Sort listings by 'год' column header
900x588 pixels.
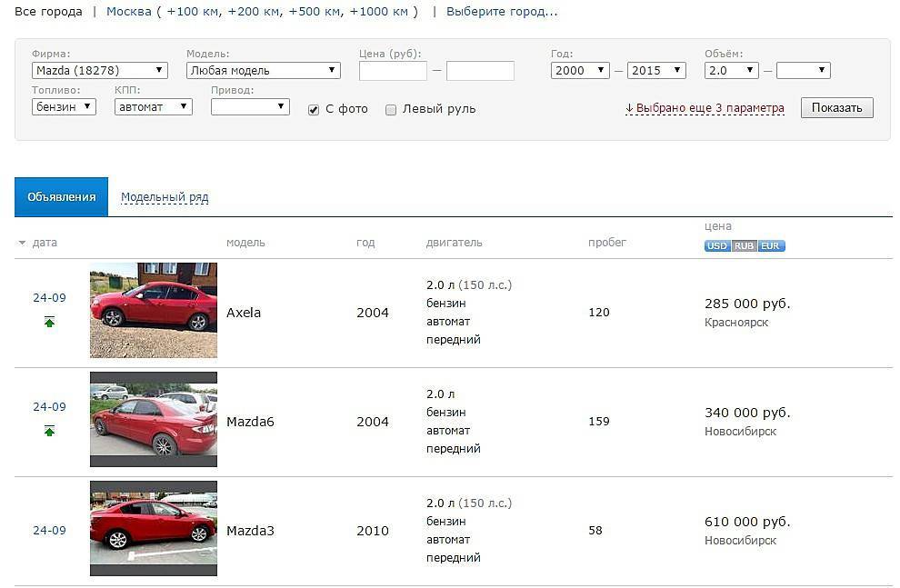pos(365,243)
